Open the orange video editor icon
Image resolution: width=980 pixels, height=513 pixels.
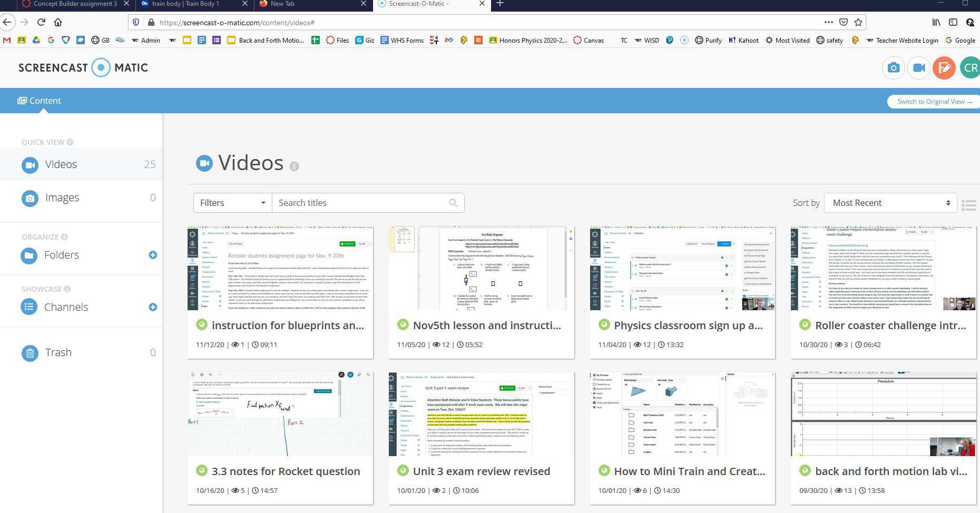pyautogui.click(x=944, y=68)
